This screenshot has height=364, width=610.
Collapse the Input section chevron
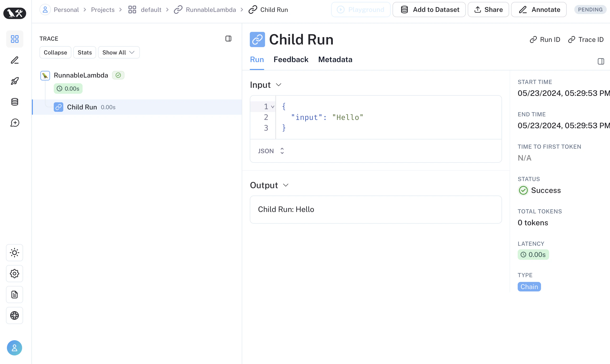click(278, 85)
